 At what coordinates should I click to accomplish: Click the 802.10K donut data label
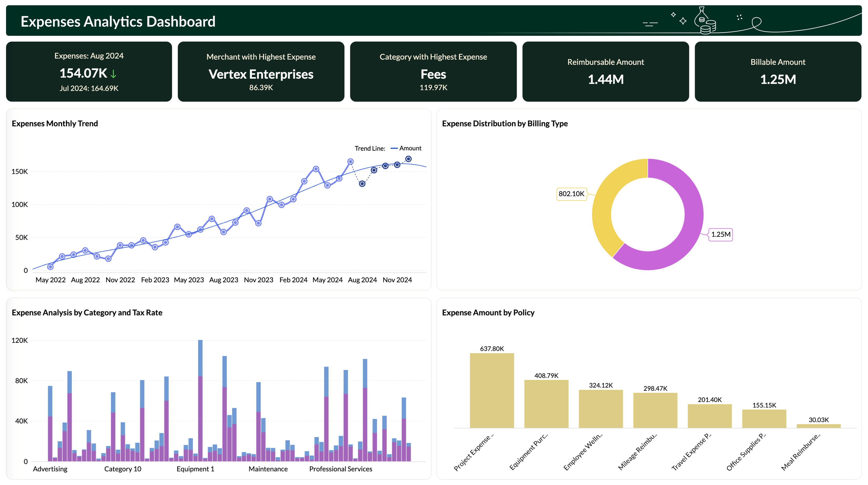coord(572,194)
